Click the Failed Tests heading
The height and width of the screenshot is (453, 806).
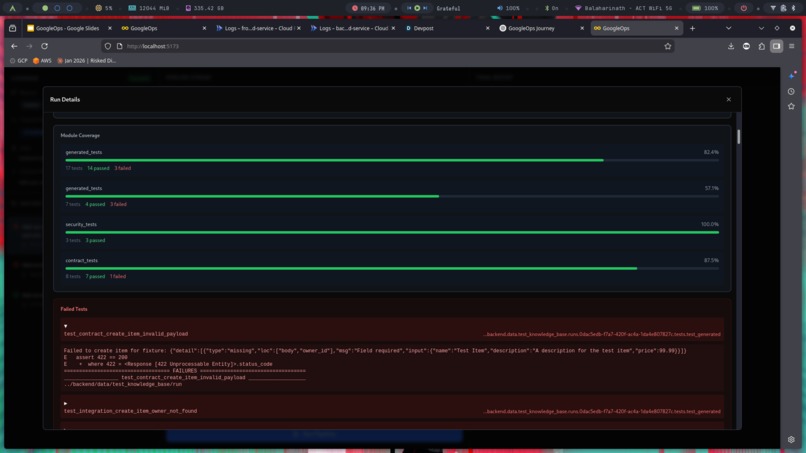(74, 309)
